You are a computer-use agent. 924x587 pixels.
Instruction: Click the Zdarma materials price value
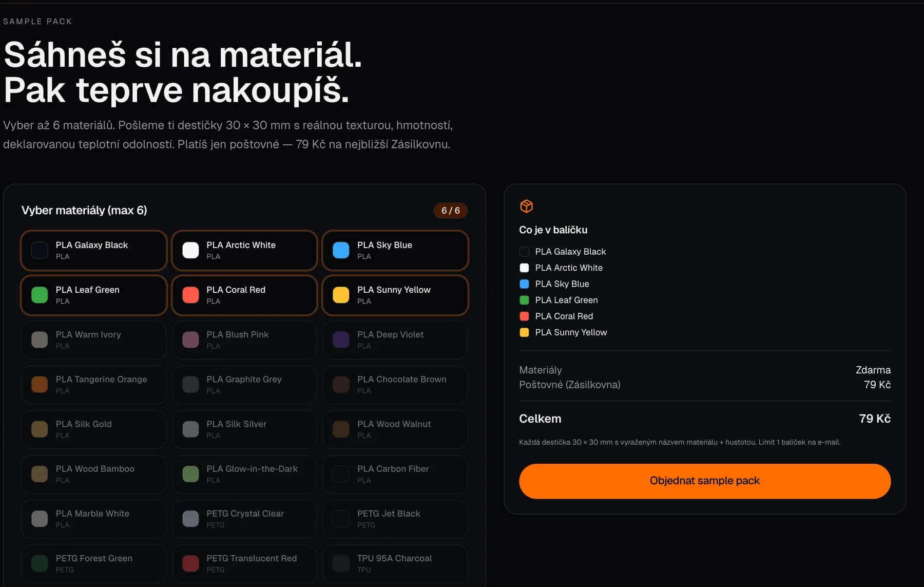(873, 370)
